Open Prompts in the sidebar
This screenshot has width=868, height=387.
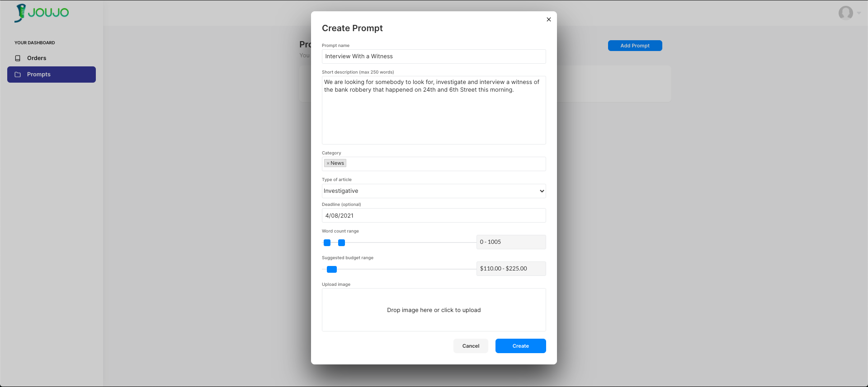(52, 75)
